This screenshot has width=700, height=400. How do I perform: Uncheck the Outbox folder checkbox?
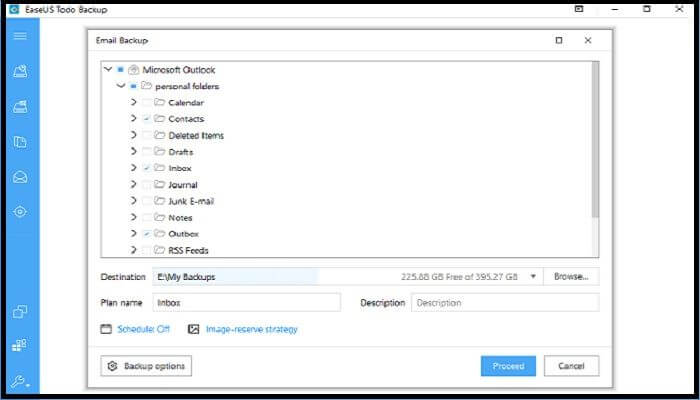(x=146, y=234)
